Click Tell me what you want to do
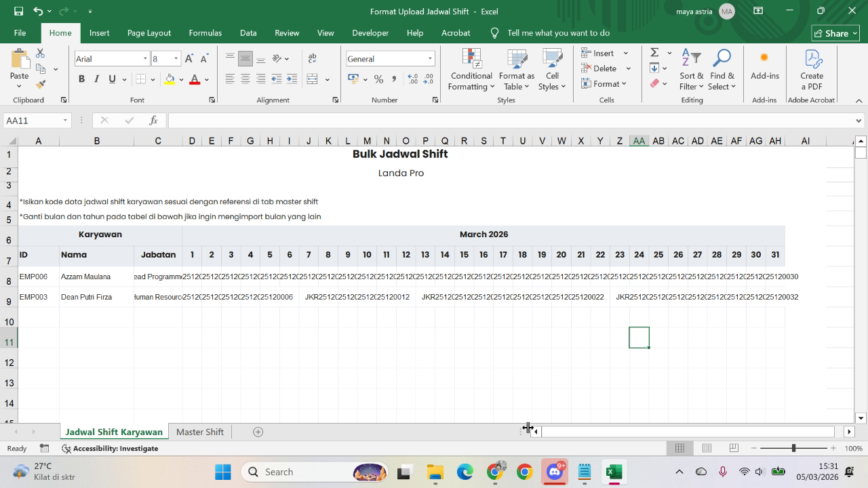The height and width of the screenshot is (488, 868). (x=558, y=33)
